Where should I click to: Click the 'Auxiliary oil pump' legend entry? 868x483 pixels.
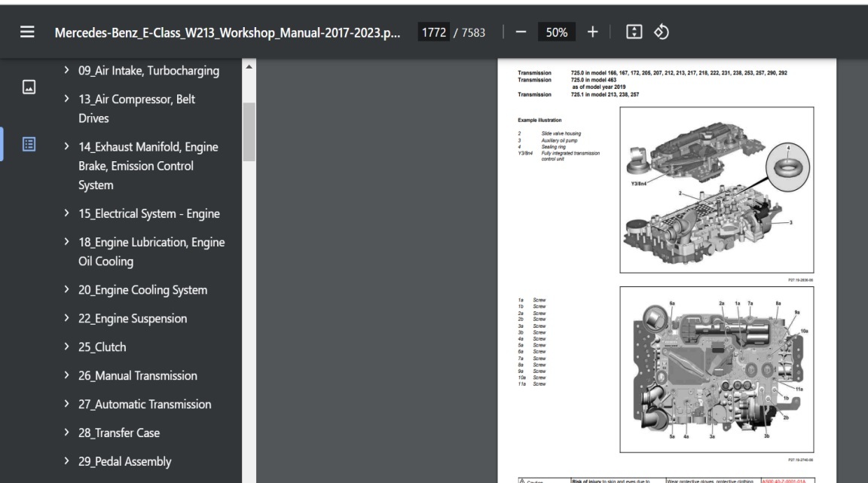(x=559, y=140)
